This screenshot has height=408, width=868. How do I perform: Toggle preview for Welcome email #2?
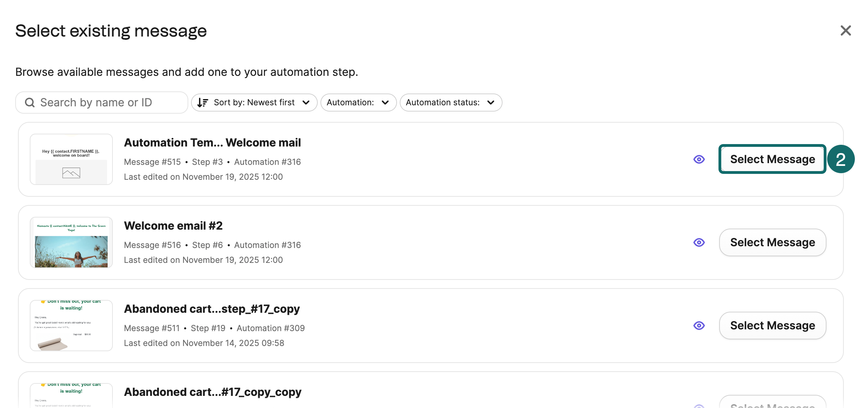point(699,243)
